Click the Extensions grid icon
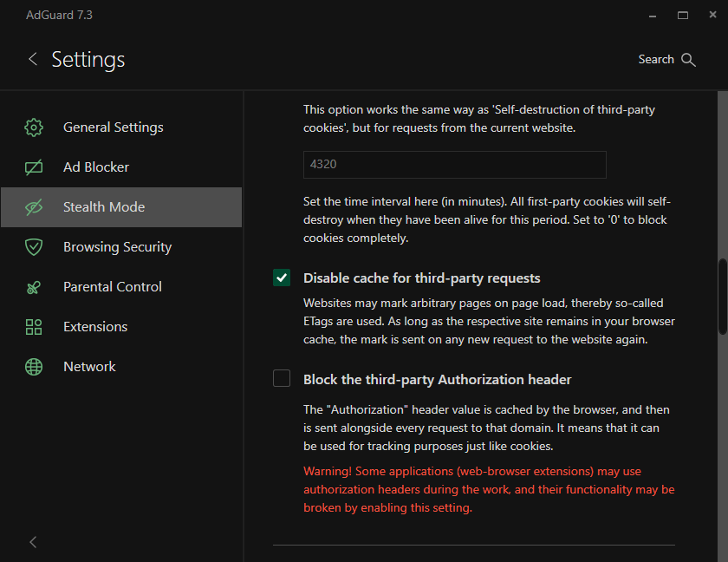This screenshot has height=562, width=728. point(34,327)
